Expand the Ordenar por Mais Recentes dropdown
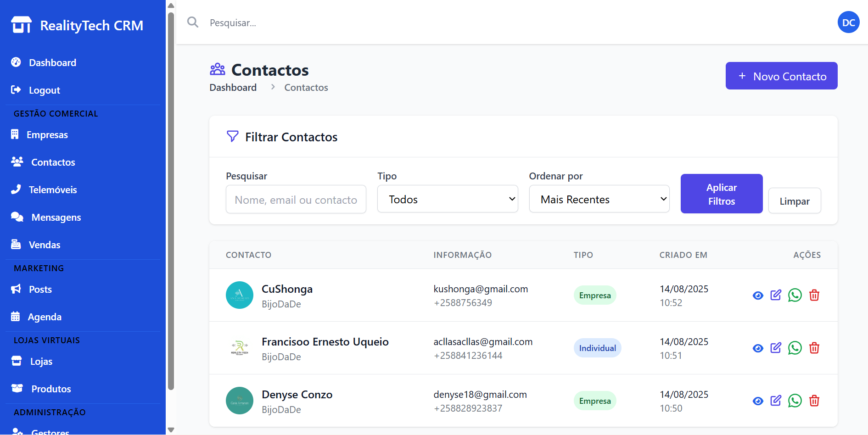This screenshot has width=868, height=435. coord(599,199)
